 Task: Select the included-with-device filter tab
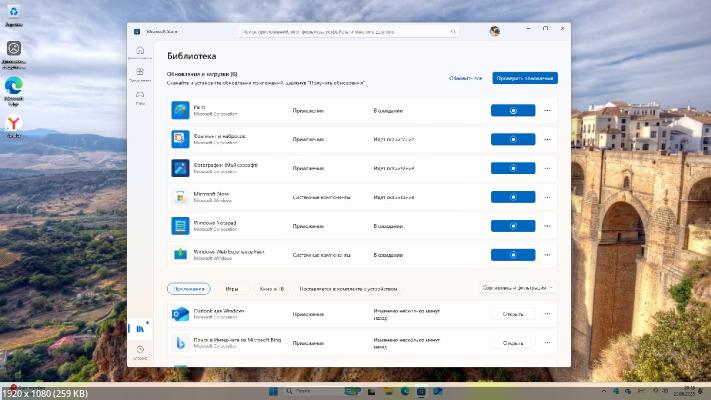point(348,288)
